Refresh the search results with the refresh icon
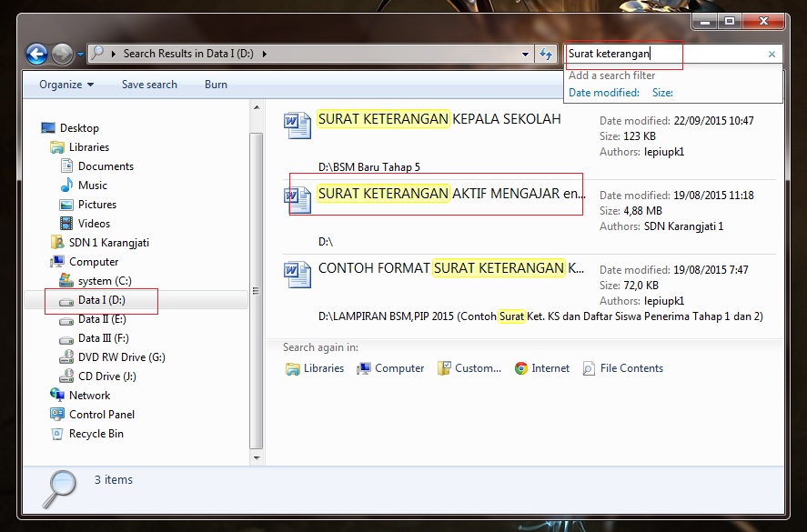Screen dimensions: 807x532 [545, 55]
